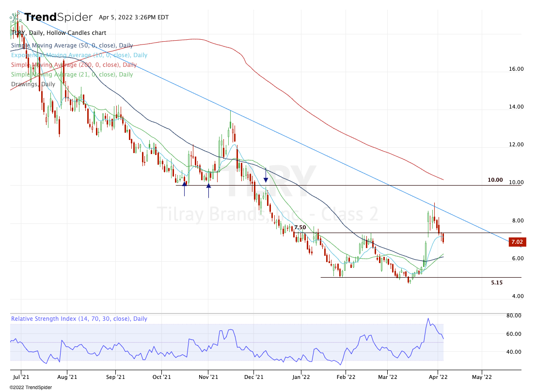Click the Nov '21 date axis label
This screenshot has width=536, height=392.
tap(208, 377)
